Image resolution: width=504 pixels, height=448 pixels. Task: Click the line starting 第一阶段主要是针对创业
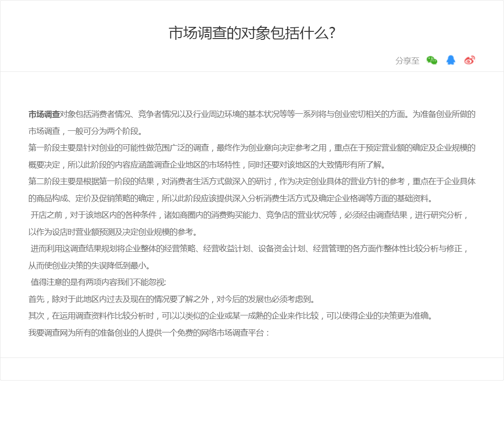click(x=252, y=148)
